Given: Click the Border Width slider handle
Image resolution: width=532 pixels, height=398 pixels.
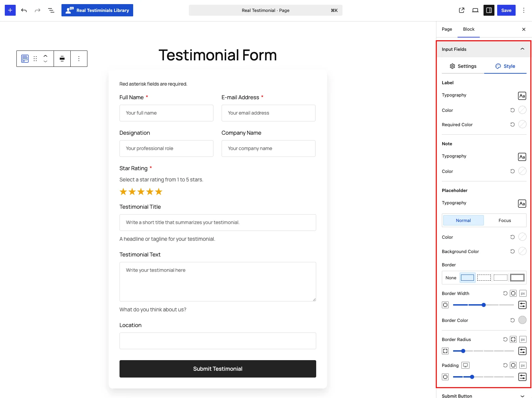Looking at the screenshot, I should point(484,305).
